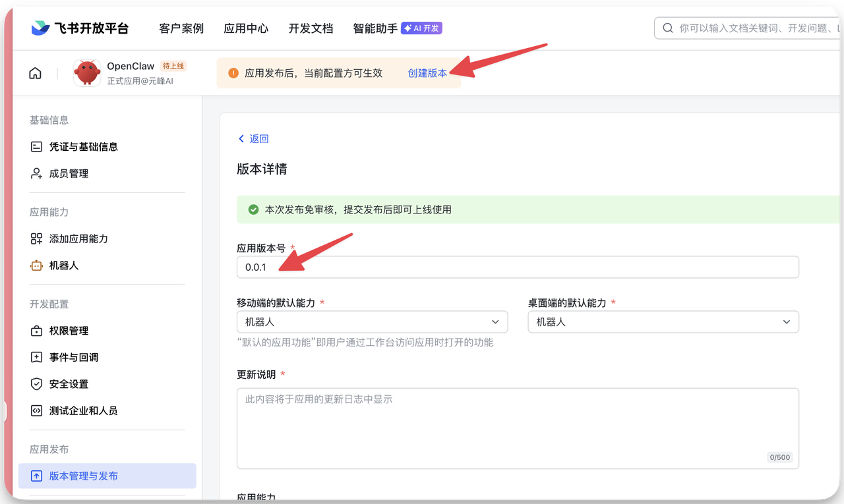Click the chevron of 移动端的默认能力 dropdown
Viewport: 844px width, 504px height.
click(x=495, y=322)
